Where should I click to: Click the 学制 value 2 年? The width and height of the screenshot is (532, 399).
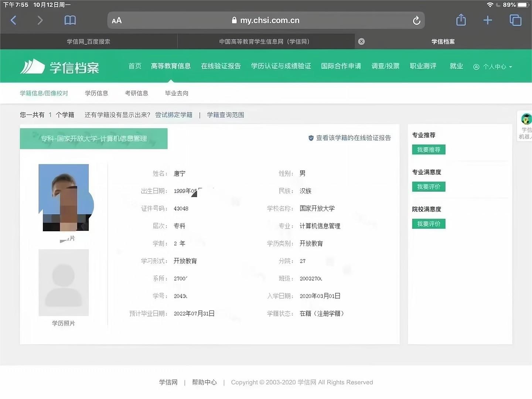tap(180, 243)
